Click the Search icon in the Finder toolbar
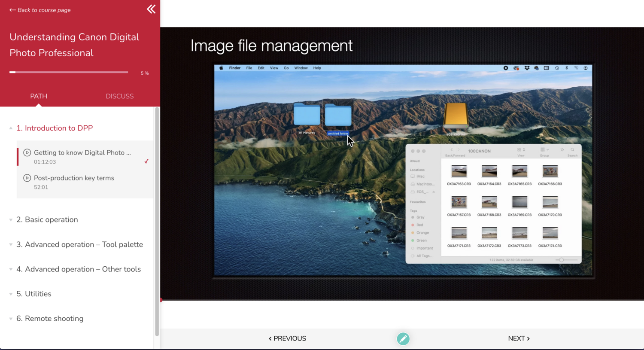Viewport: 644px width, 350px height. pyautogui.click(x=572, y=149)
